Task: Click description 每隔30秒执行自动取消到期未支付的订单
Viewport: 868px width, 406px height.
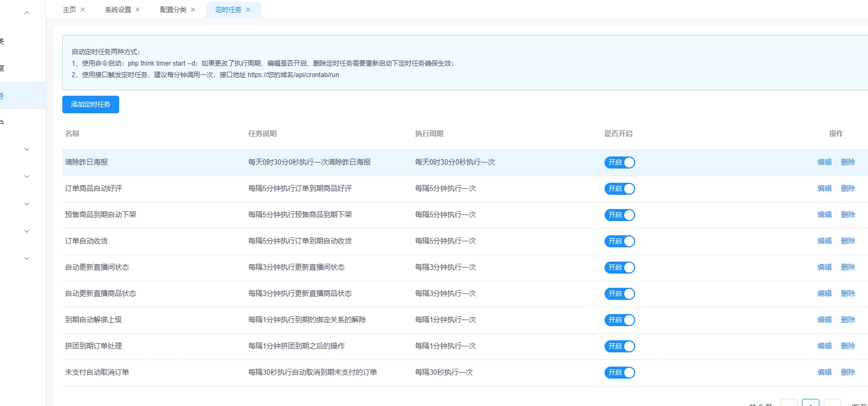Action: point(313,372)
